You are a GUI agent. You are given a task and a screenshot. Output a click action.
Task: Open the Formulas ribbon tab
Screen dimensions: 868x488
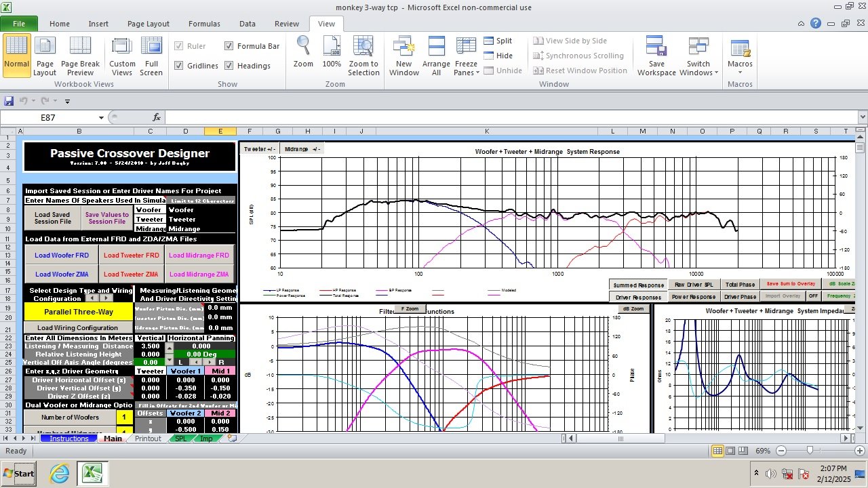coord(204,24)
